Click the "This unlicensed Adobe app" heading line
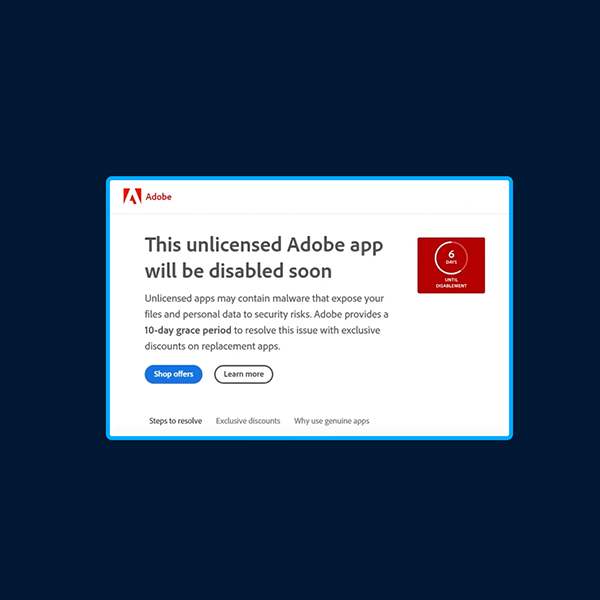The image size is (600, 600). (x=264, y=245)
